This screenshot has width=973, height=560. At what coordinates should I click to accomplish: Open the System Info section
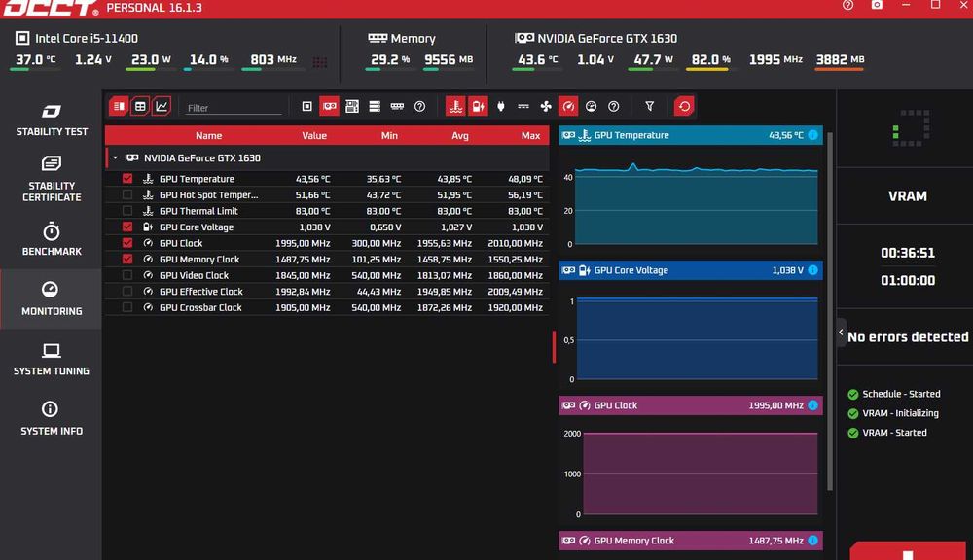point(52,419)
